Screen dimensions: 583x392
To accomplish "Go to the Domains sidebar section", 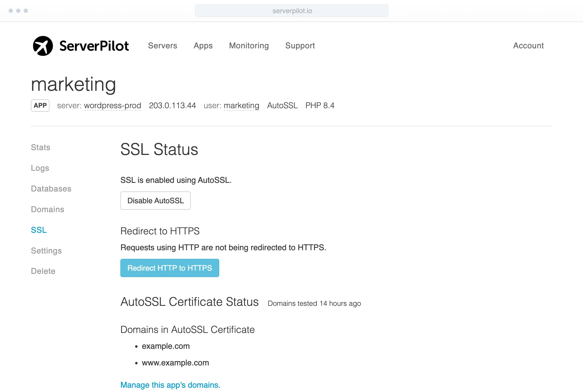I will [48, 209].
